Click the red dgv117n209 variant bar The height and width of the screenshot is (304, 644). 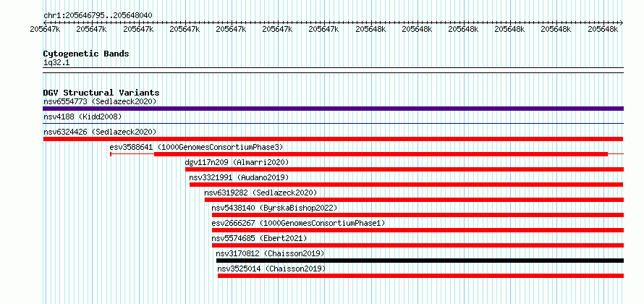[x=404, y=169]
